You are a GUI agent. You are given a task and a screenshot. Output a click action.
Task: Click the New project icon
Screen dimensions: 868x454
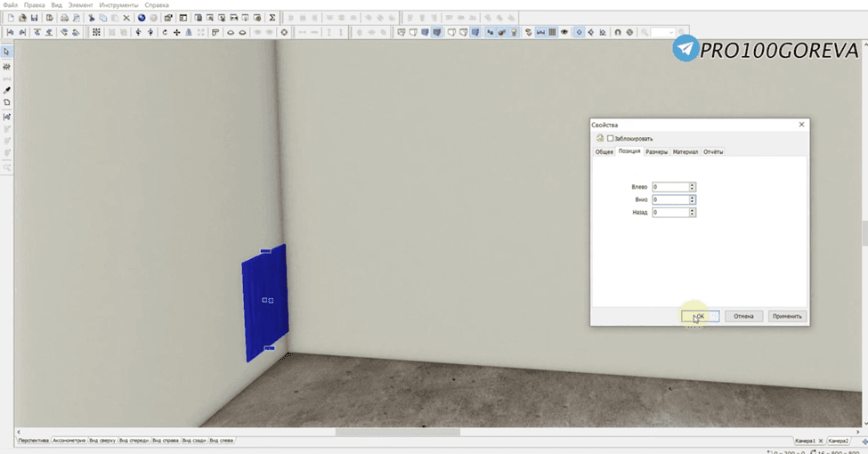(x=11, y=18)
